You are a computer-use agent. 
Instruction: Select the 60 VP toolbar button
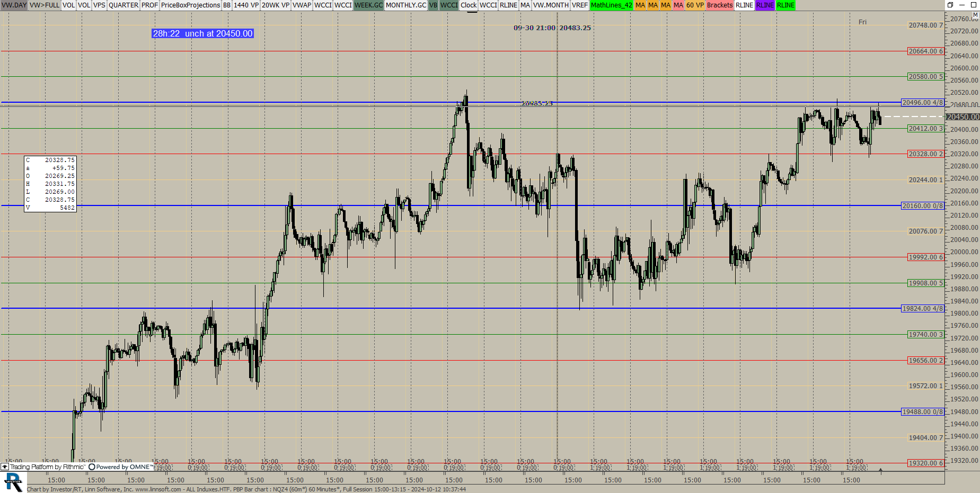pyautogui.click(x=695, y=5)
